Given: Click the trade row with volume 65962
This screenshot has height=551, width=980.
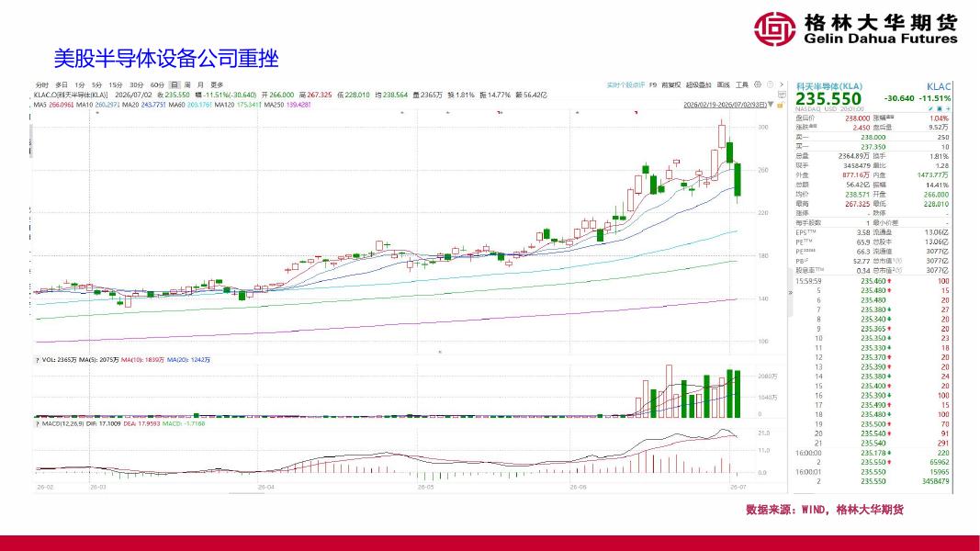Looking at the screenshot, I should (873, 462).
